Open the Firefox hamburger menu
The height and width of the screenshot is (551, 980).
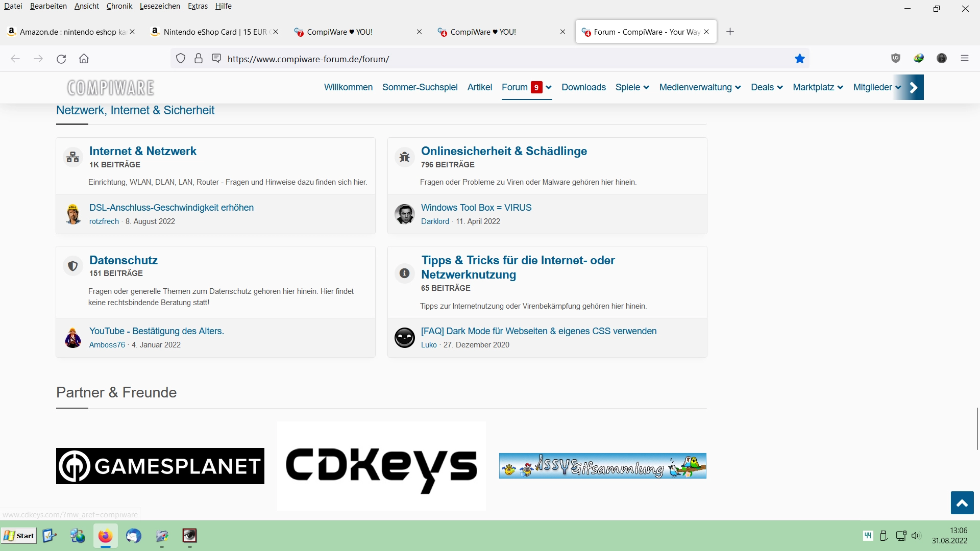tap(965, 59)
